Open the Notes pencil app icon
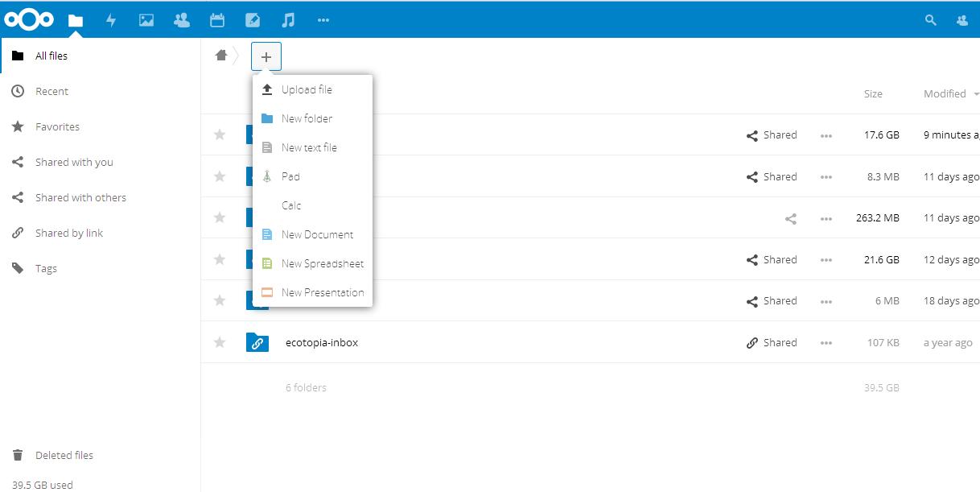Viewport: 980px width, 492px height. (253, 20)
